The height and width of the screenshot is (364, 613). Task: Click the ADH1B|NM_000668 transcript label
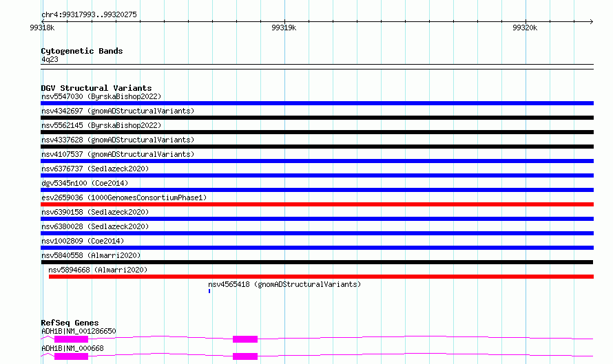(x=72, y=348)
